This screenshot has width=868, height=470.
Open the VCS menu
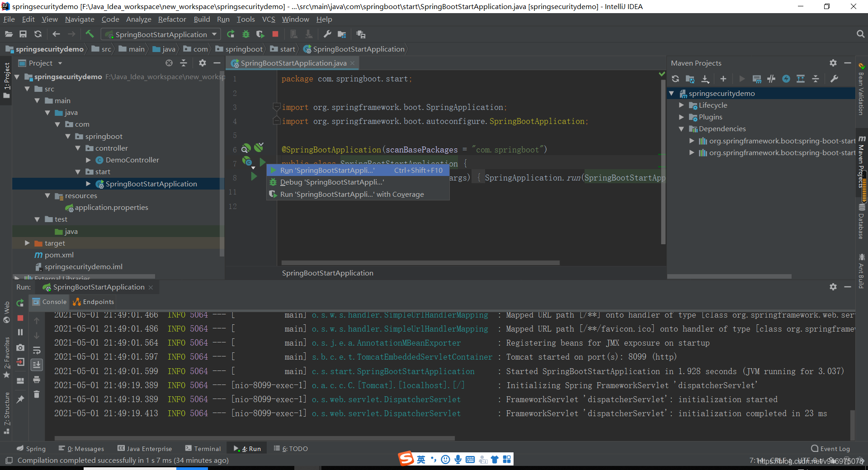(269, 19)
